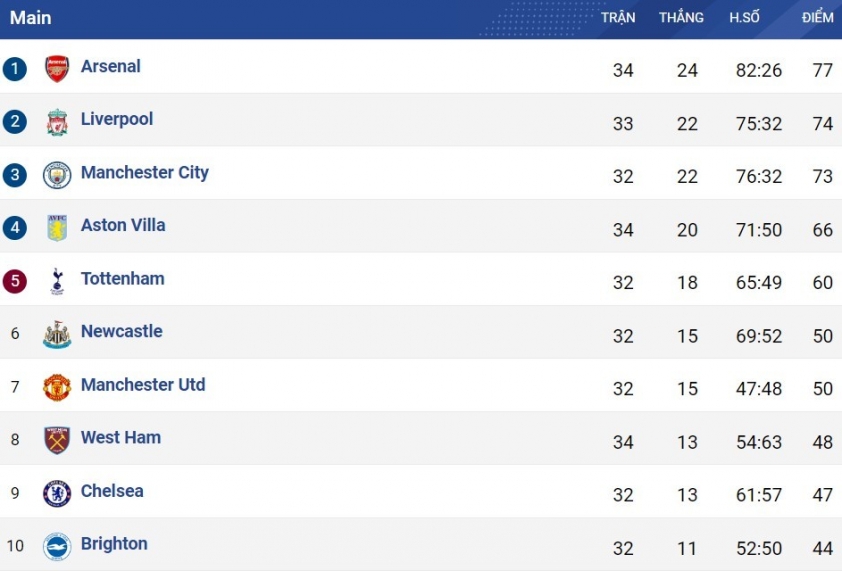Click the Chelsea crest icon
Viewport: 842px width, 571px height.
[57, 493]
